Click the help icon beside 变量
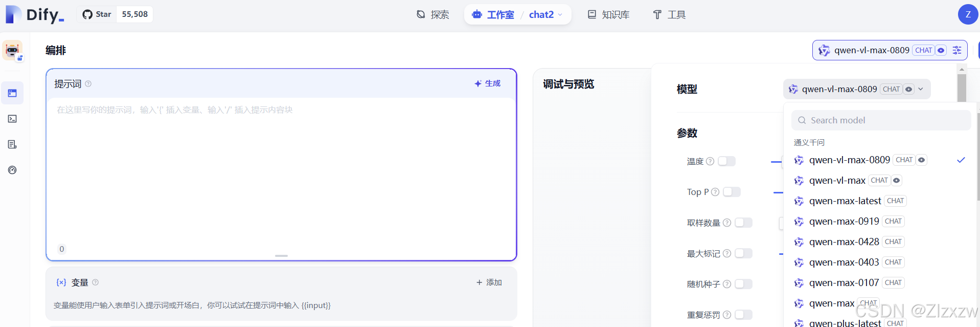The width and height of the screenshot is (980, 327). point(96,282)
